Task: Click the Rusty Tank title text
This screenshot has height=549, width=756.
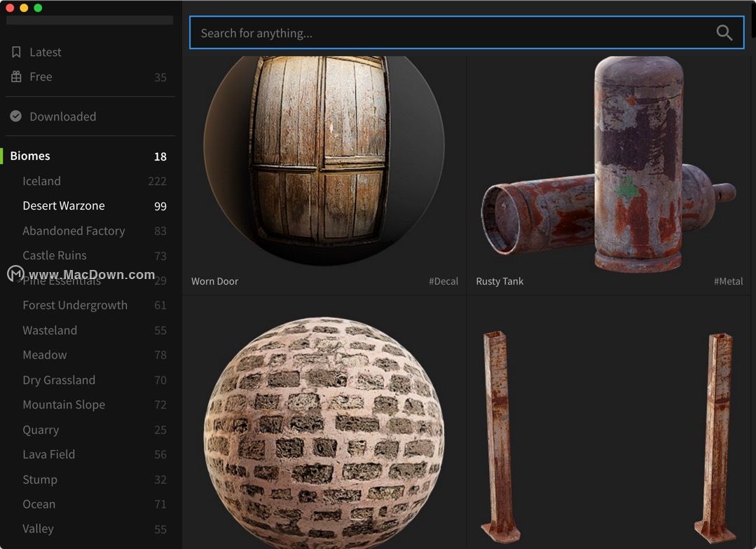Action: click(x=500, y=281)
